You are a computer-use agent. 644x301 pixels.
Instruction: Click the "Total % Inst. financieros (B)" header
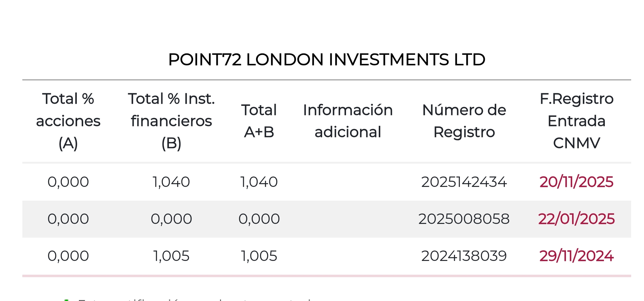171,121
